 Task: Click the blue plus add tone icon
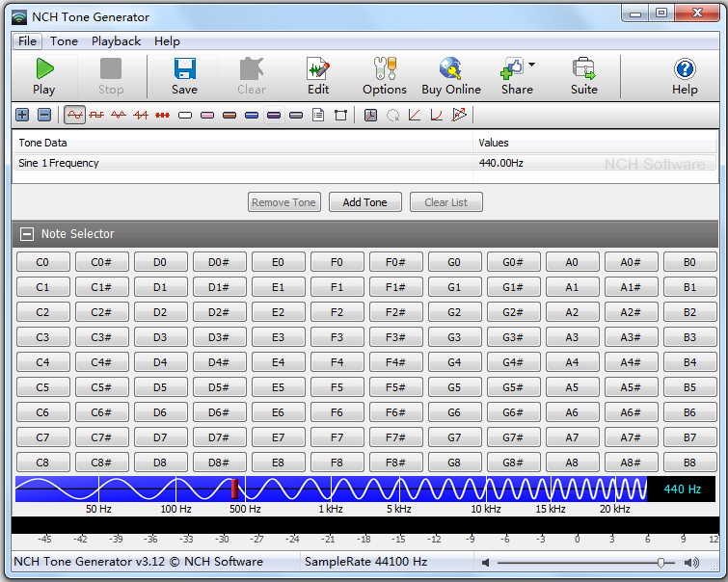[x=22, y=116]
